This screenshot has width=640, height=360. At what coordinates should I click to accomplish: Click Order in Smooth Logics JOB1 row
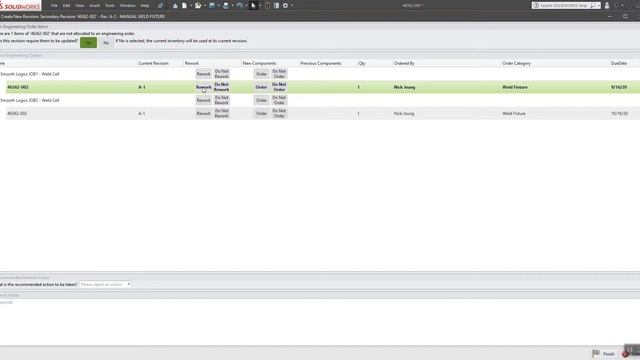click(x=261, y=74)
